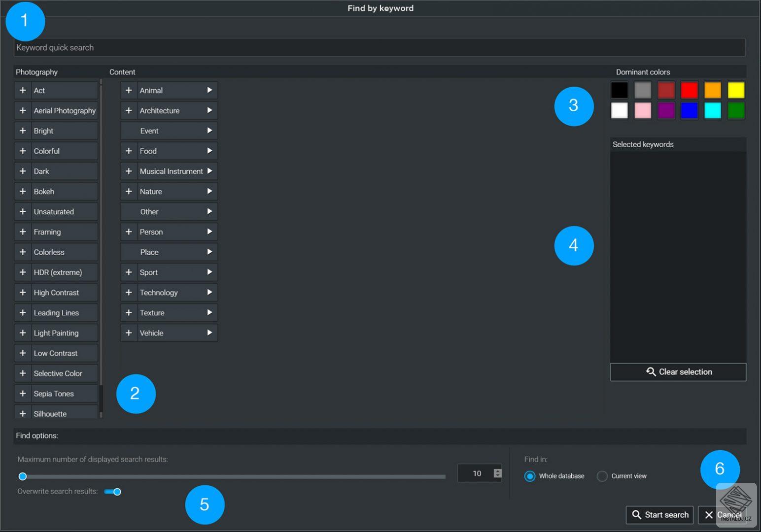The width and height of the screenshot is (761, 532).
Task: Expand the Person submenu arrow
Action: 209,232
